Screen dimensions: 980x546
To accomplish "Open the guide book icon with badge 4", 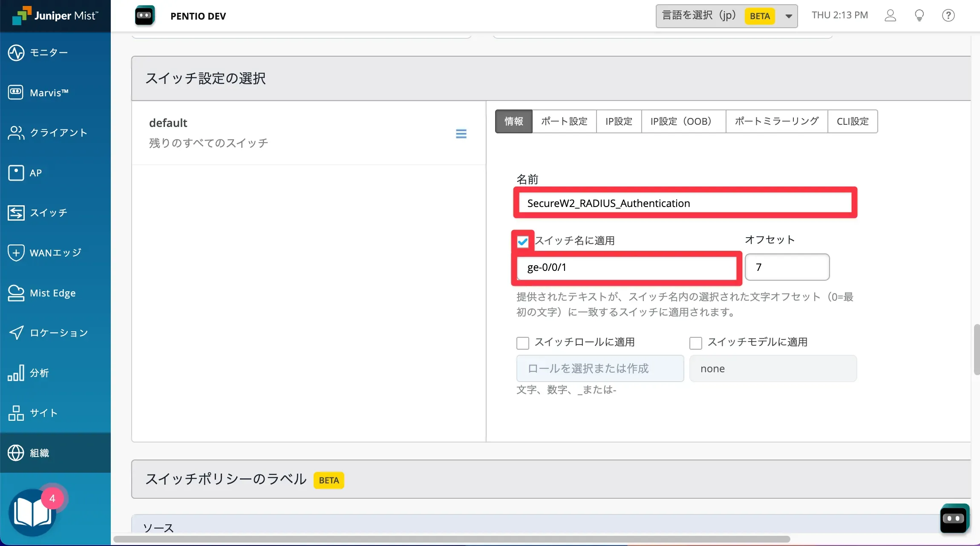I will pos(33,513).
